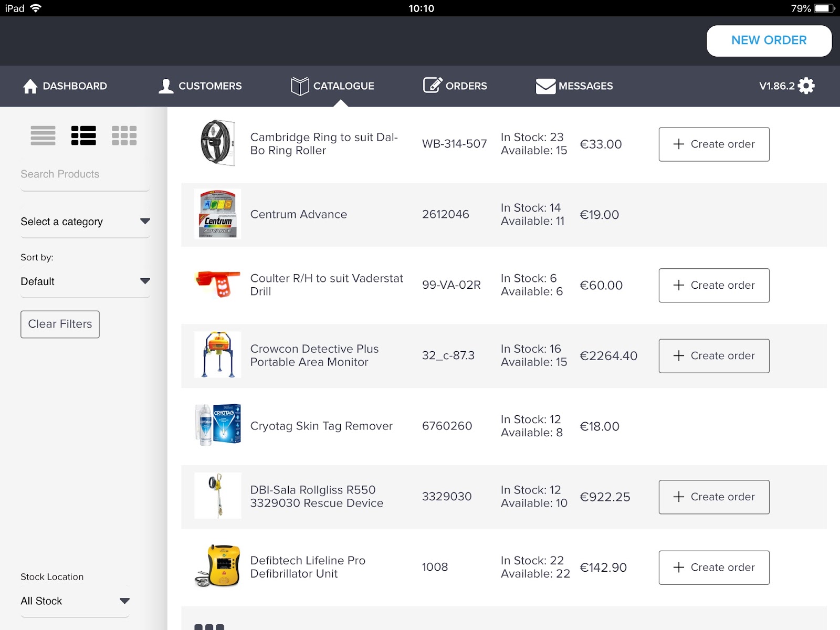Check the battery indicator in status bar
Image resolution: width=840 pixels, height=630 pixels.
[x=824, y=8]
